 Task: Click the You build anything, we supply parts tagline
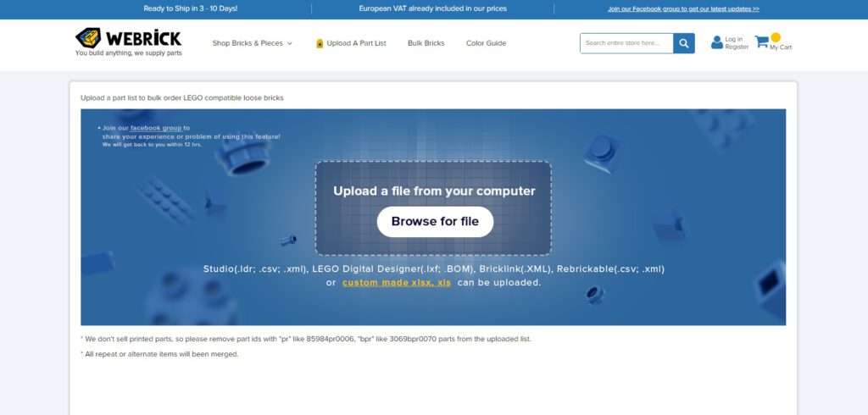(129, 53)
